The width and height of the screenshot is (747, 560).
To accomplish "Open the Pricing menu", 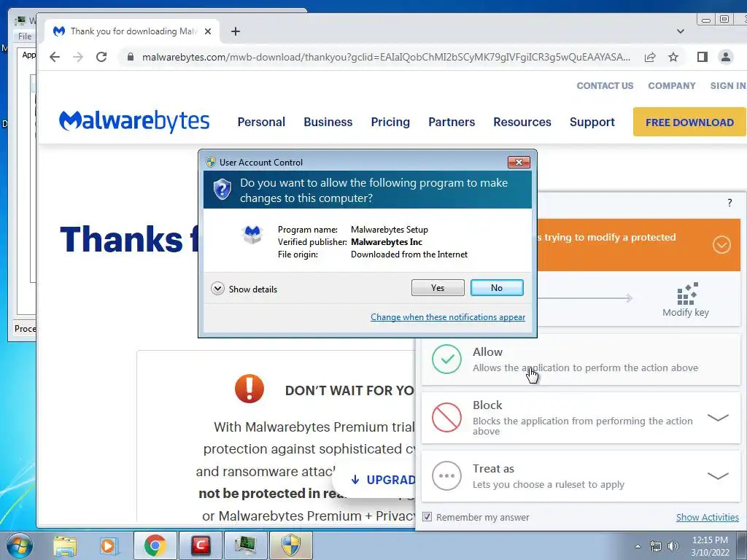I will (x=390, y=122).
